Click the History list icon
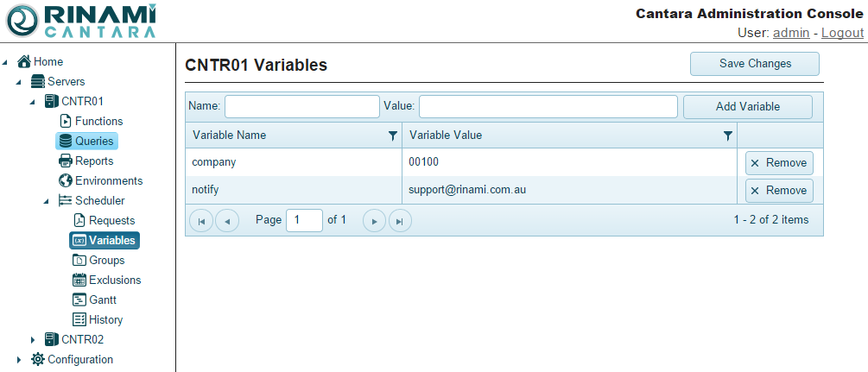868x372 pixels. 79,320
